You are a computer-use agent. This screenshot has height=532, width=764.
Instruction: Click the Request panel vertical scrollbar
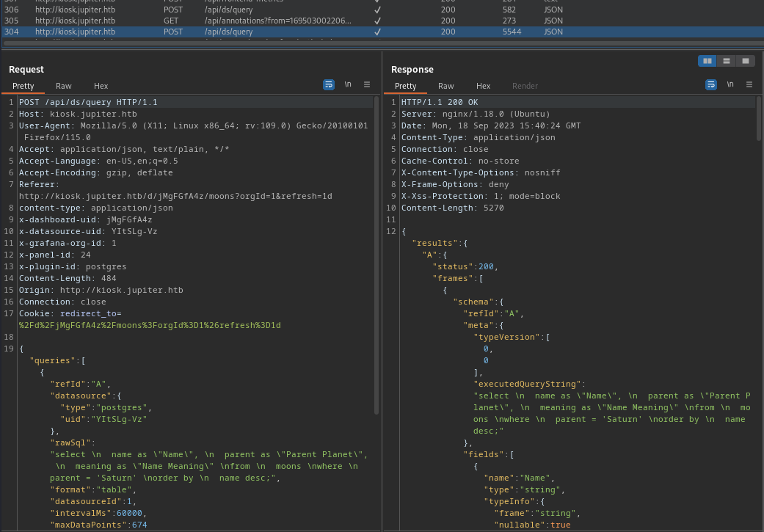[x=377, y=257]
